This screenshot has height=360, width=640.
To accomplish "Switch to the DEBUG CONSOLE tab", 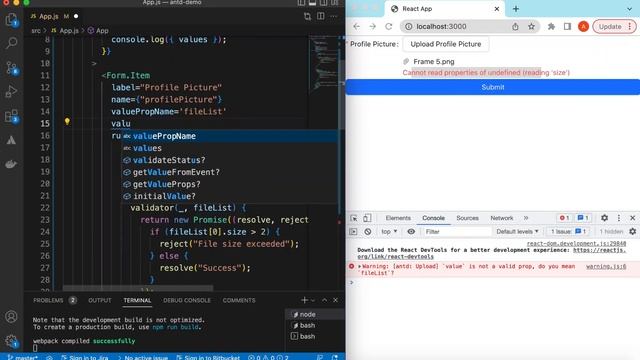I will [187, 300].
